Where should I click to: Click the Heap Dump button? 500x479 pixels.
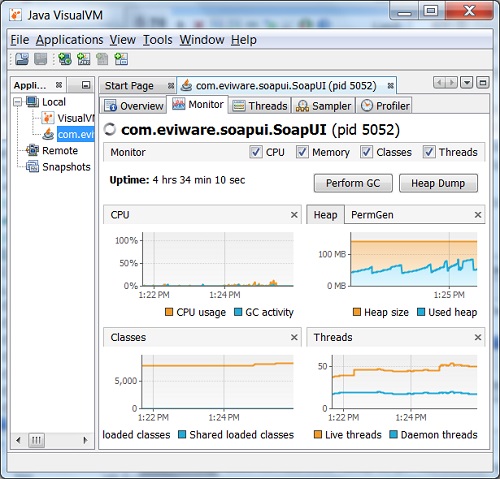pos(438,183)
